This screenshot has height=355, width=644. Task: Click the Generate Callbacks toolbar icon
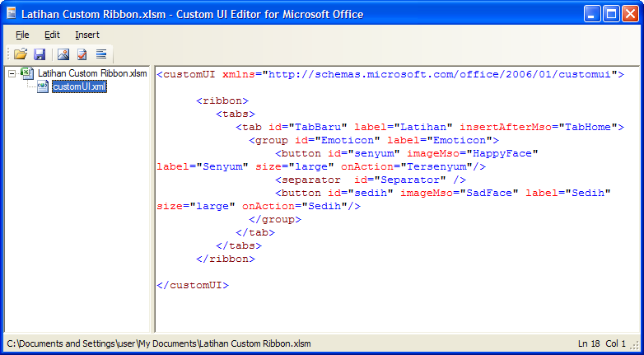click(101, 54)
